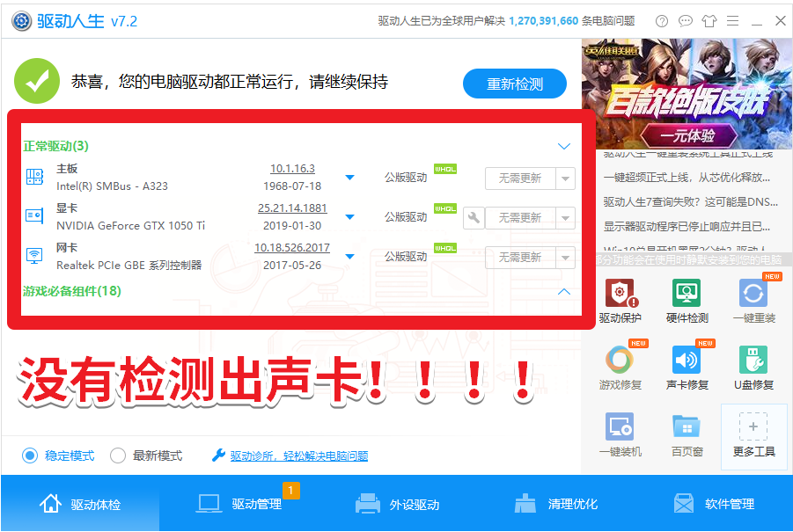The height and width of the screenshot is (532, 793).
Task: Switch to the 清理优化 tab
Action: [556, 504]
